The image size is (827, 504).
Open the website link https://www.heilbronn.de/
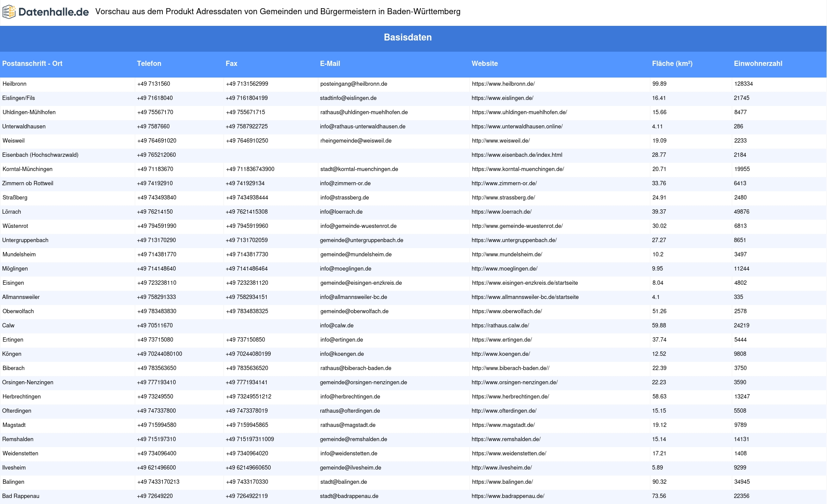503,84
